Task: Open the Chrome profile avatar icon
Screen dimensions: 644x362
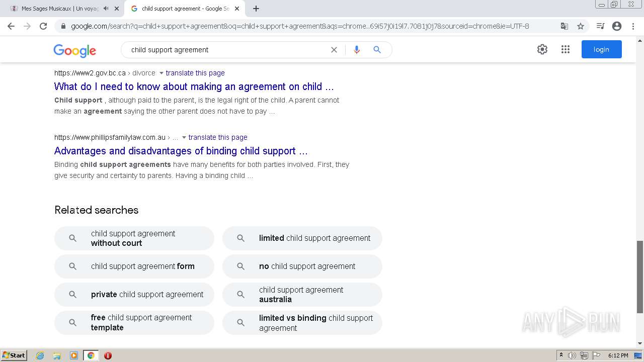Action: click(x=617, y=26)
